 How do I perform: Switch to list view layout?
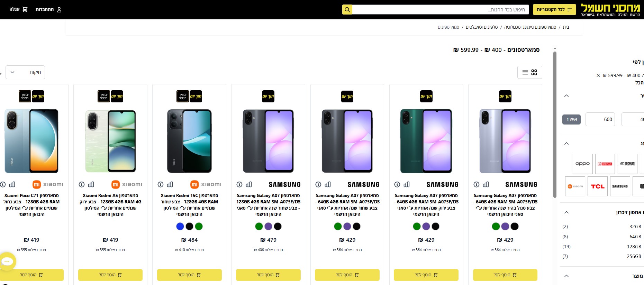[x=525, y=72]
